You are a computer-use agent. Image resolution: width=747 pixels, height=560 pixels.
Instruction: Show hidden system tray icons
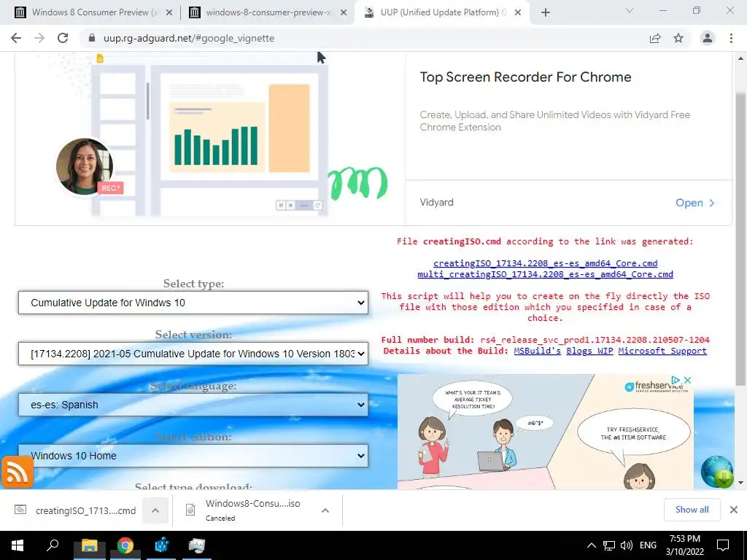click(x=591, y=545)
